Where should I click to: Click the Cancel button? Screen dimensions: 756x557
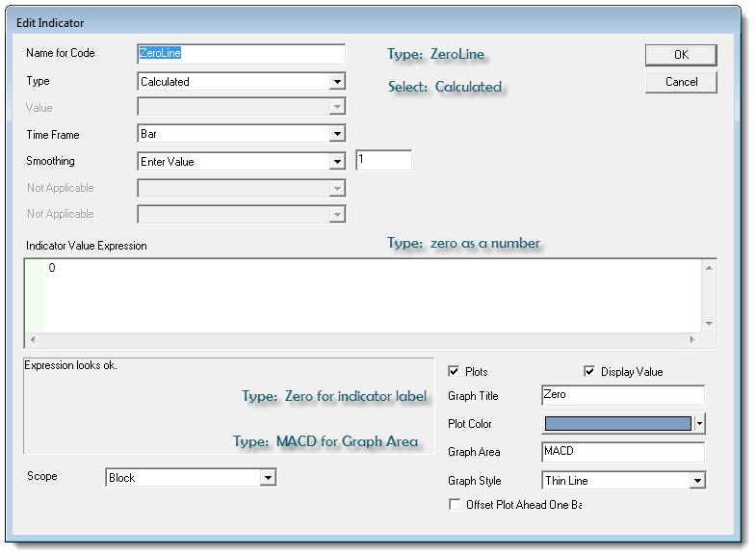[680, 82]
